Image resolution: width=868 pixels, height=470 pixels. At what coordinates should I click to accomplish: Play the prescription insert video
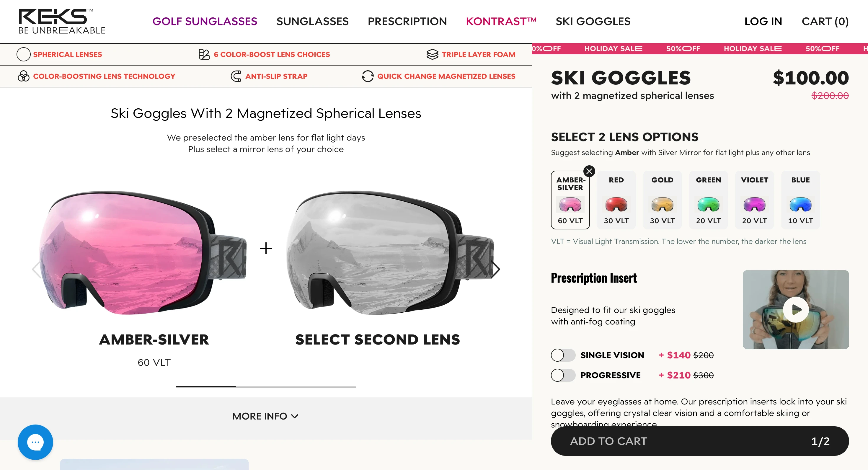coord(796,309)
